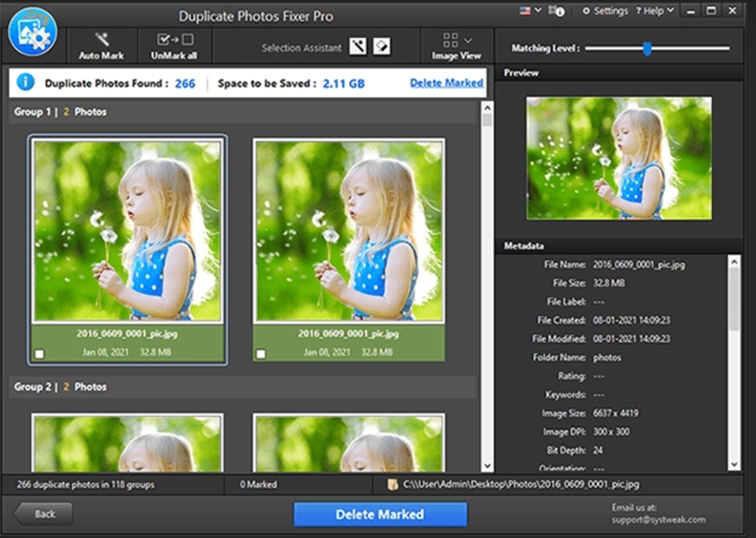
Task: Click the Preview panel image
Action: [619, 158]
